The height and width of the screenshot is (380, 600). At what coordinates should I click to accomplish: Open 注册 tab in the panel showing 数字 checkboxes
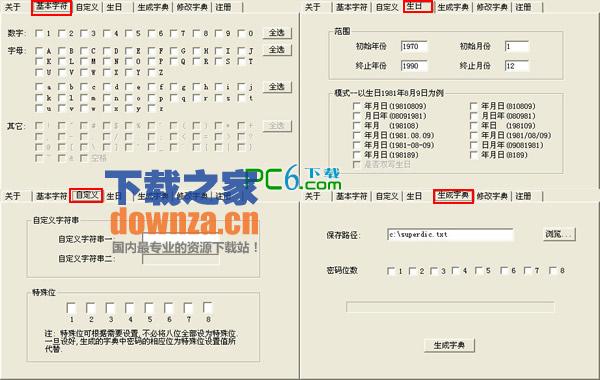click(x=223, y=7)
